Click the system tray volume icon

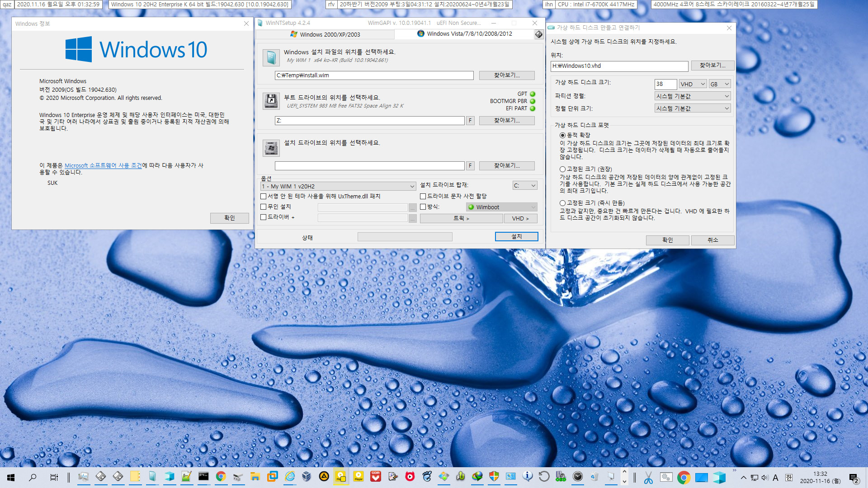765,478
